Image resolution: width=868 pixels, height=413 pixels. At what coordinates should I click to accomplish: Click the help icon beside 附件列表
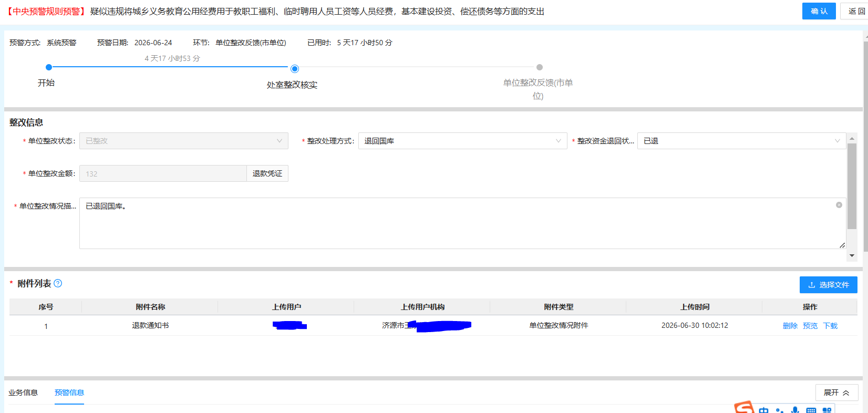pos(58,283)
